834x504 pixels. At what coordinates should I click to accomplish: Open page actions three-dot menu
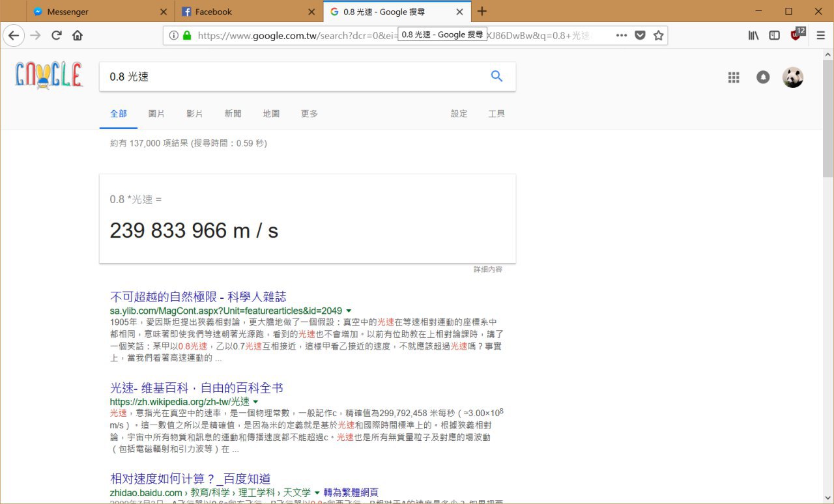coord(622,35)
